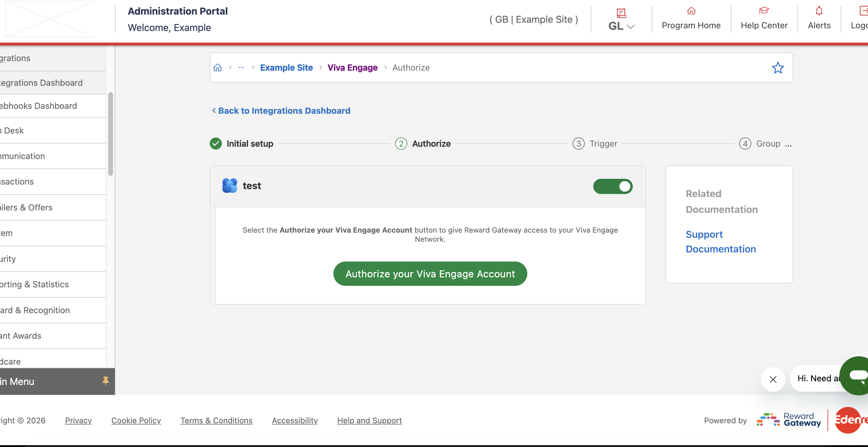
Task: Open Support Documentation link
Action: point(721,241)
